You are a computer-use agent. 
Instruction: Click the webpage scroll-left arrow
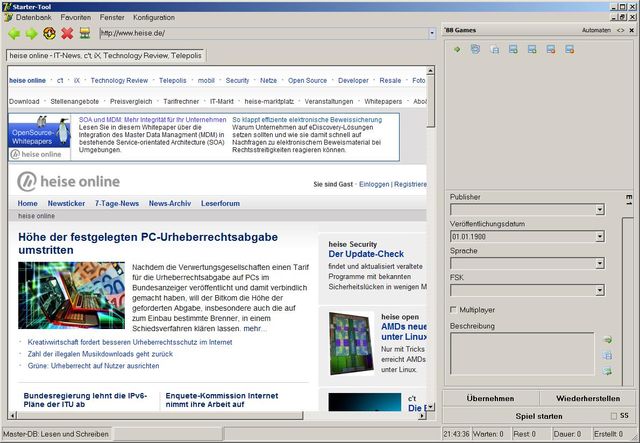(x=13, y=416)
